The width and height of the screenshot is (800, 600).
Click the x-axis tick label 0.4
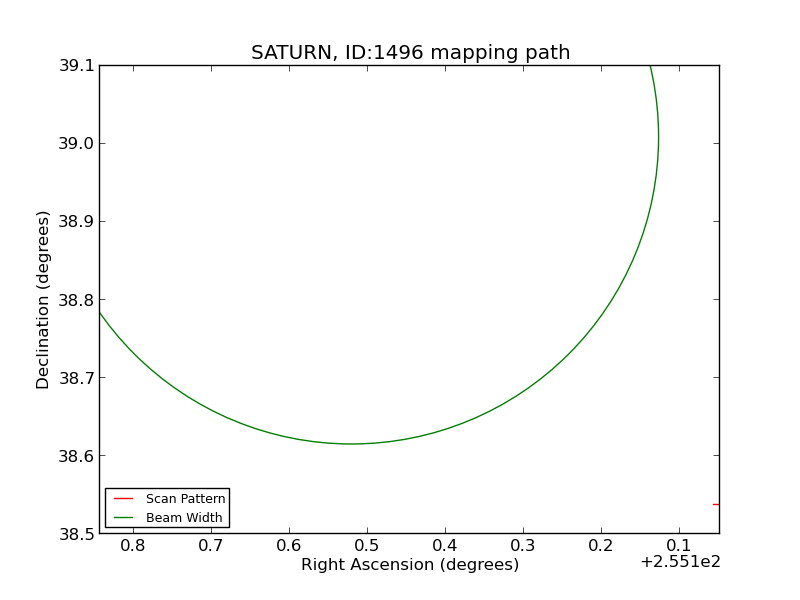445,546
